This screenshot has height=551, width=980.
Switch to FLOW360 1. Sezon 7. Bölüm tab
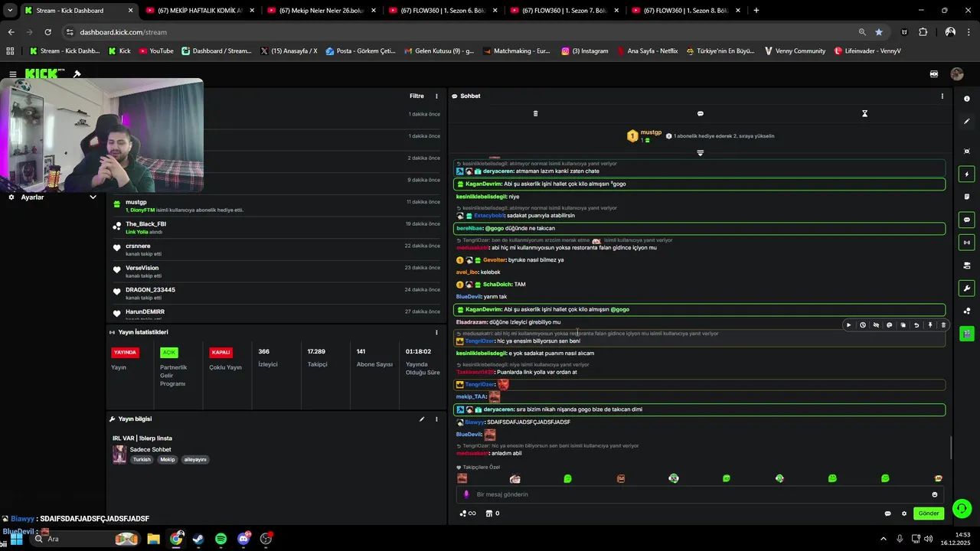coord(565,11)
